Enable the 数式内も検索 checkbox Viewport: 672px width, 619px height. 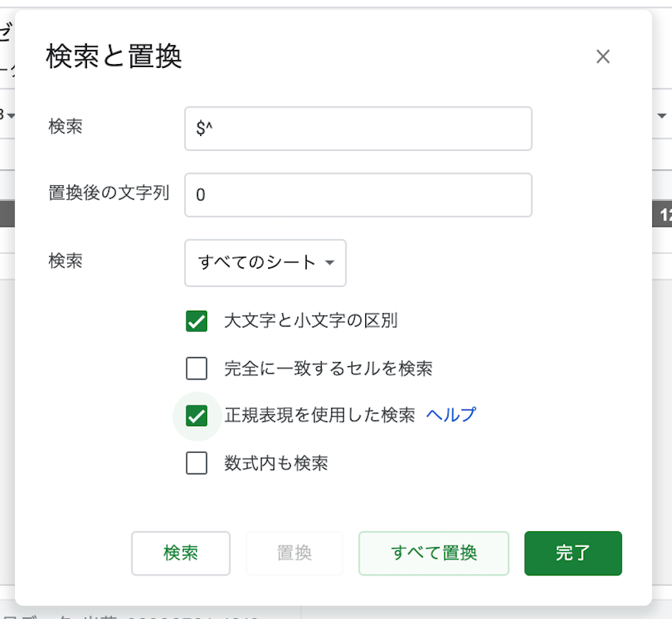[x=196, y=463]
